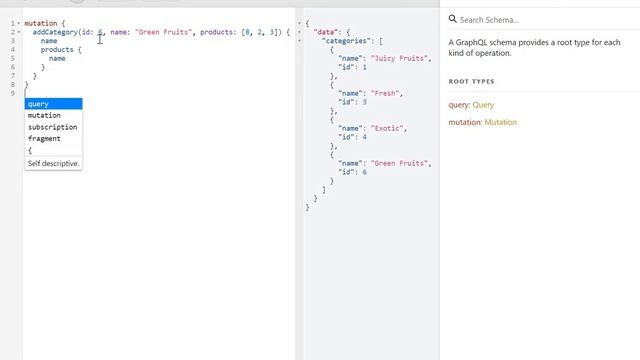
Task: Collapse the root result object fold arrow
Action: pyautogui.click(x=300, y=23)
